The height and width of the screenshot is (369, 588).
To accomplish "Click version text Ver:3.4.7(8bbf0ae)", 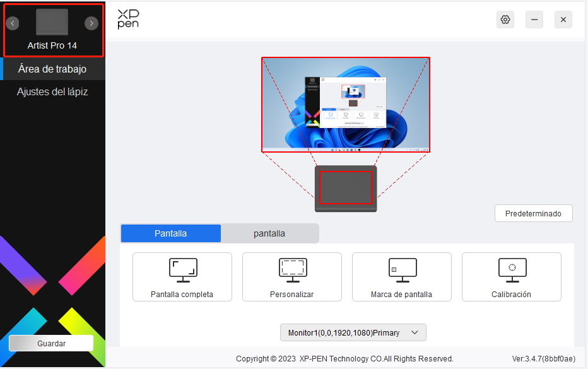I will click(x=544, y=358).
